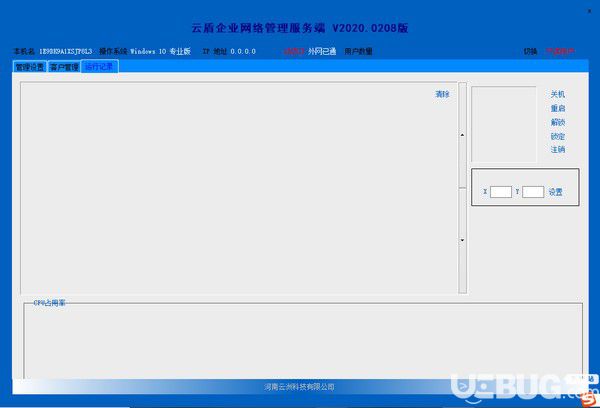Click the IP 地址 0.0.0.0 text
Screen dimensions: 600x408
coord(229,51)
